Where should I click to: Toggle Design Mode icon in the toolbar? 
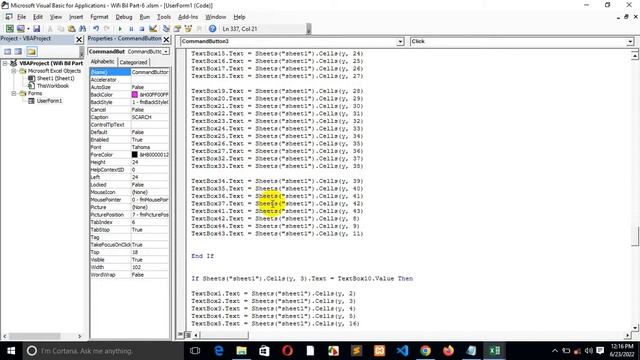153,29
